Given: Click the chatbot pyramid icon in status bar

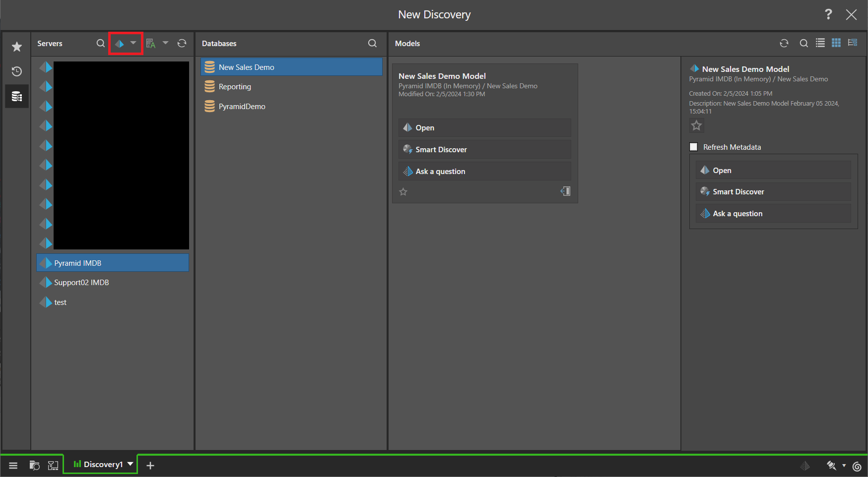Looking at the screenshot, I should pyautogui.click(x=805, y=466).
